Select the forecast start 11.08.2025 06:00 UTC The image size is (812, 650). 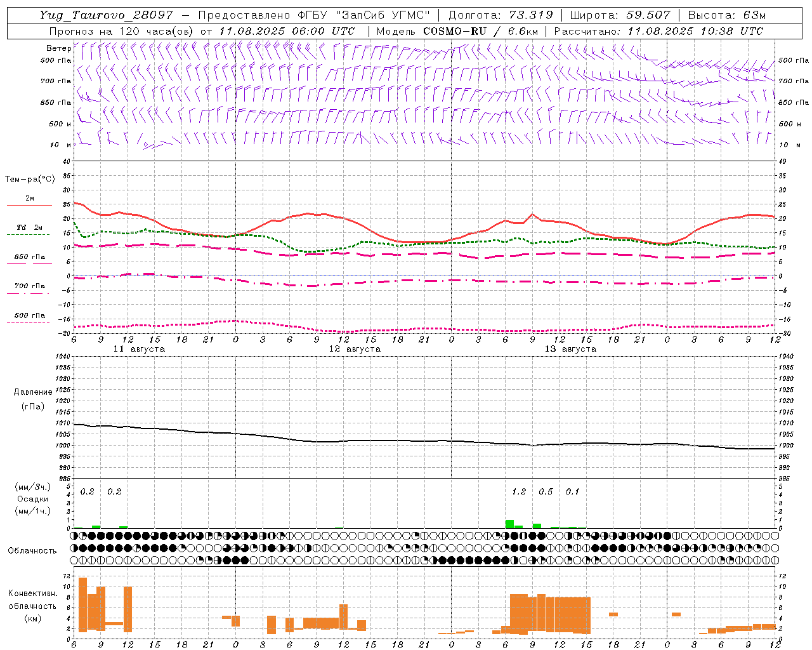287,31
